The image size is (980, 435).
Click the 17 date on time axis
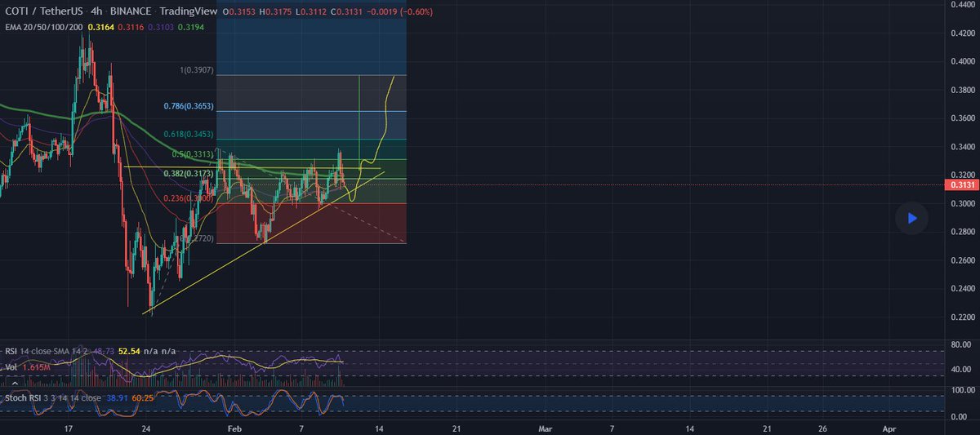click(x=70, y=428)
